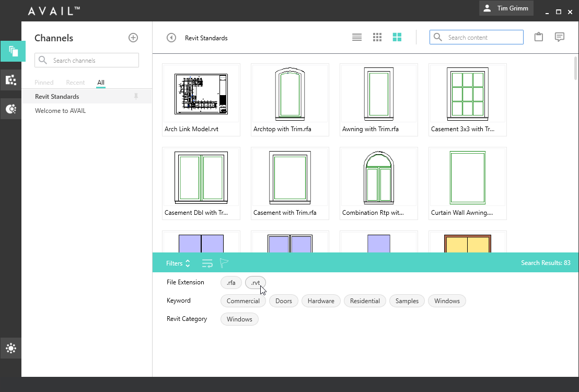This screenshot has width=579, height=392.
Task: Toggle the Windows Revit Category filter
Action: point(239,319)
